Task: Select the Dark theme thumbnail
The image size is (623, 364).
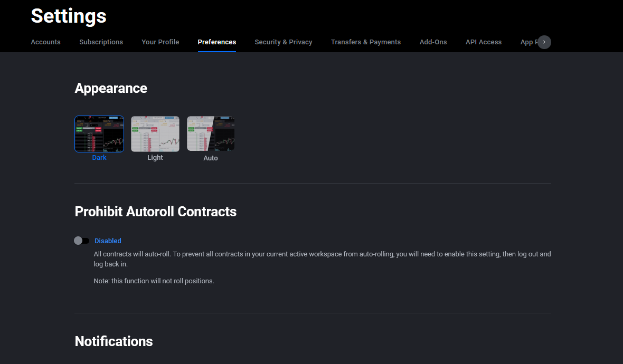Action: point(99,134)
